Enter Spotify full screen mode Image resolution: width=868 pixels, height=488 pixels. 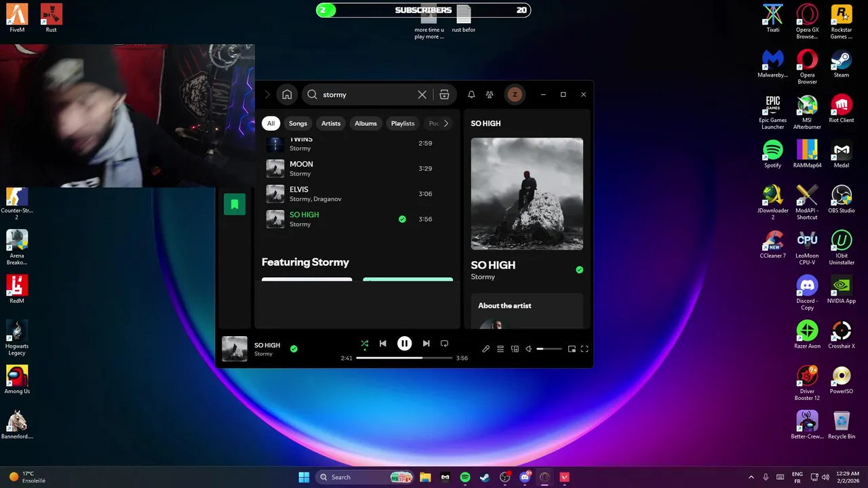[x=585, y=349]
